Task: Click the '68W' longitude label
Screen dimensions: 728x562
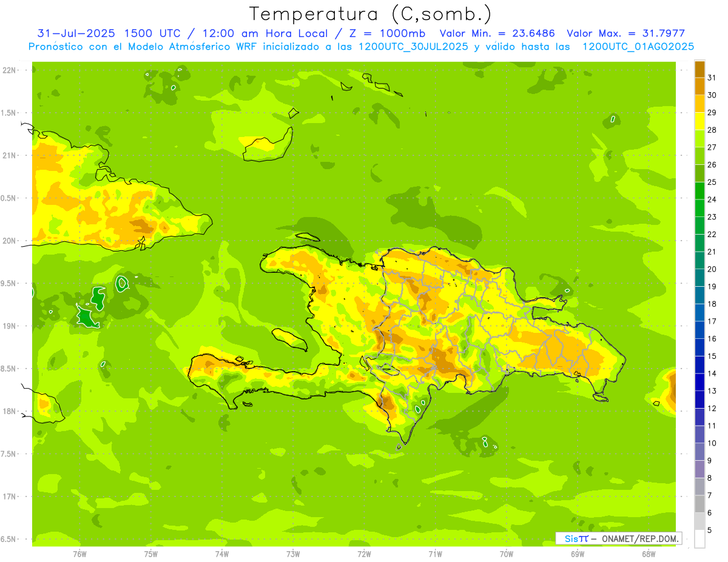Action: 649,554
